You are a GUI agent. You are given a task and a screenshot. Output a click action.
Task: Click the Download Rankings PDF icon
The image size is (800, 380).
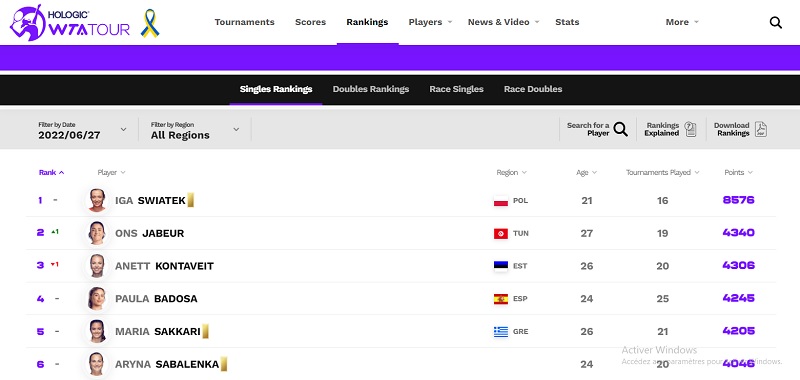[x=761, y=129]
